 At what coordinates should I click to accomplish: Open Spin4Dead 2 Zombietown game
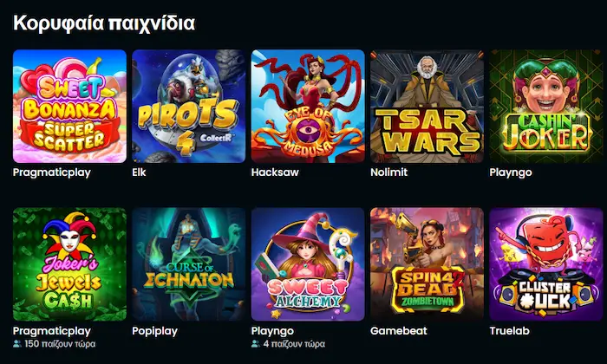(x=427, y=264)
